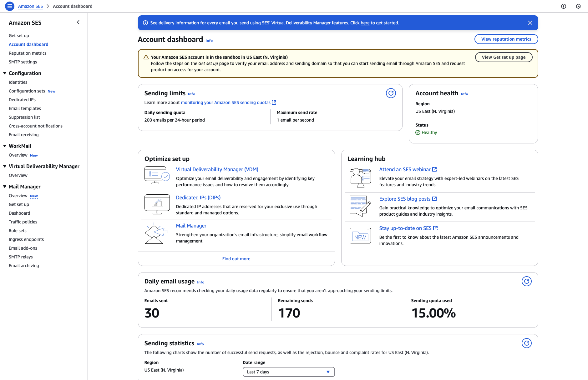
Task: Open the Last 7 days date range dropdown
Action: pyautogui.click(x=289, y=372)
